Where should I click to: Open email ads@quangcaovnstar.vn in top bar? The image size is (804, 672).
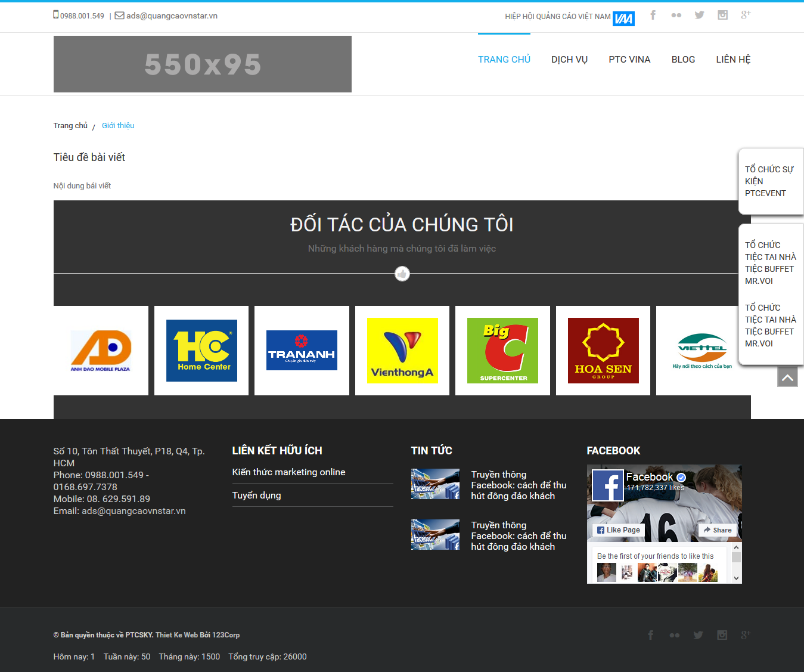172,16
